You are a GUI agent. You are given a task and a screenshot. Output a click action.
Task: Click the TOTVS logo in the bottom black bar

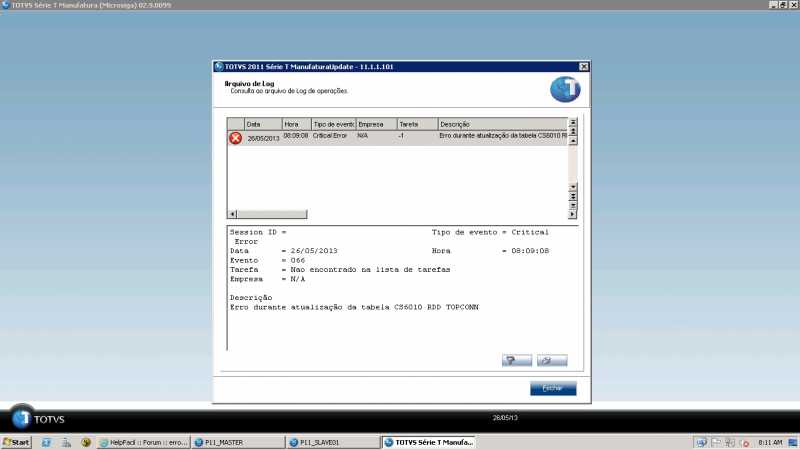click(39, 419)
